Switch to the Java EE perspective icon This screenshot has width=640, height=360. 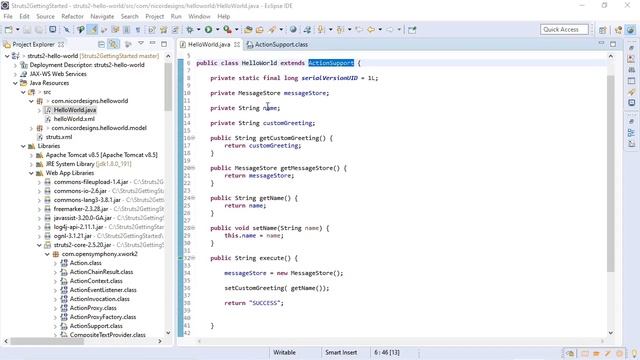619,30
